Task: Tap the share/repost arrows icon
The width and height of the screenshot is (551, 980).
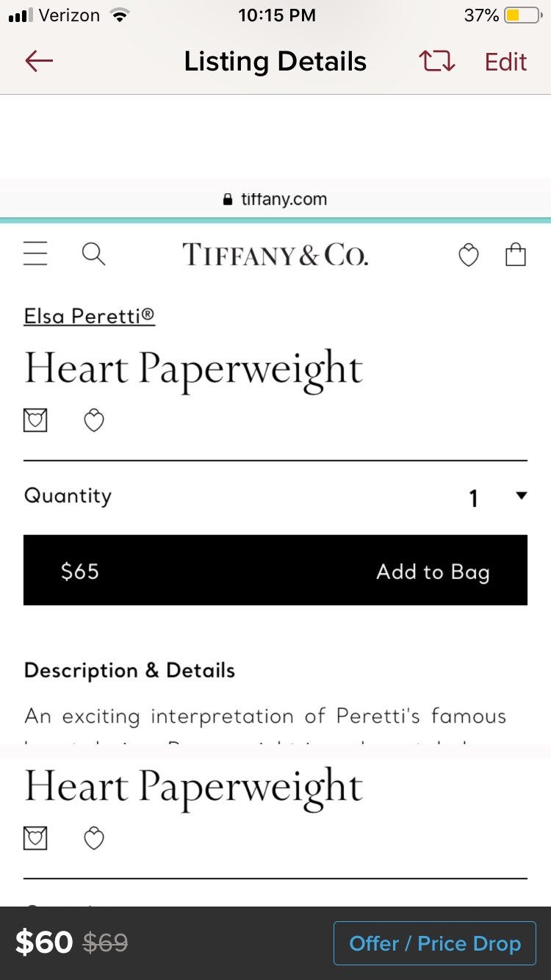Action: tap(437, 62)
